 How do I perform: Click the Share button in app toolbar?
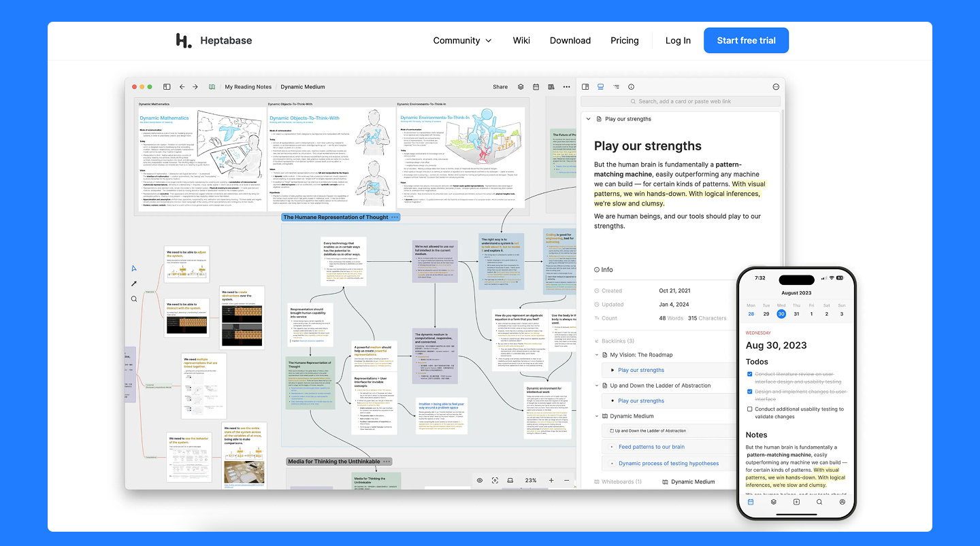coord(500,87)
